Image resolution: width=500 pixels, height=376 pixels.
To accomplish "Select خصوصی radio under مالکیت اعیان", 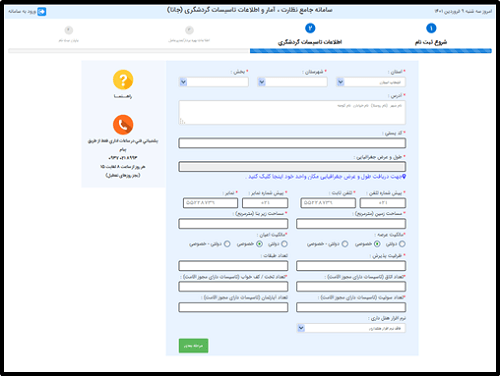I will coord(259,244).
